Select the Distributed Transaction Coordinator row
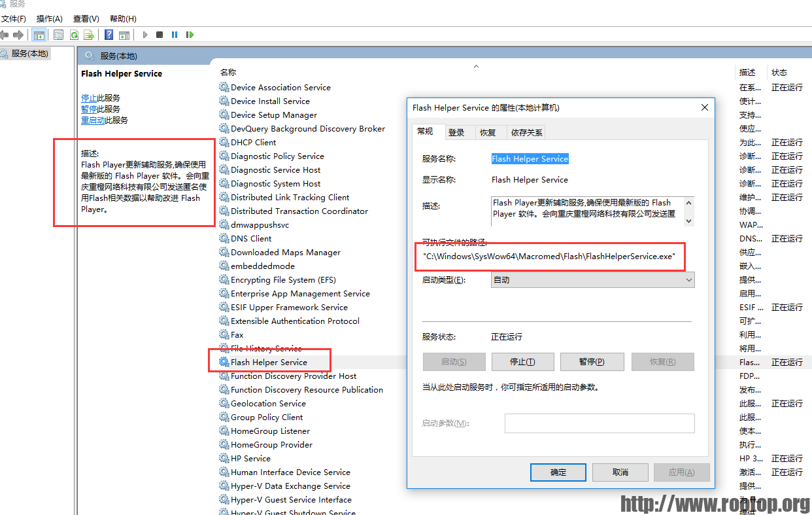The width and height of the screenshot is (812, 515). point(299,211)
